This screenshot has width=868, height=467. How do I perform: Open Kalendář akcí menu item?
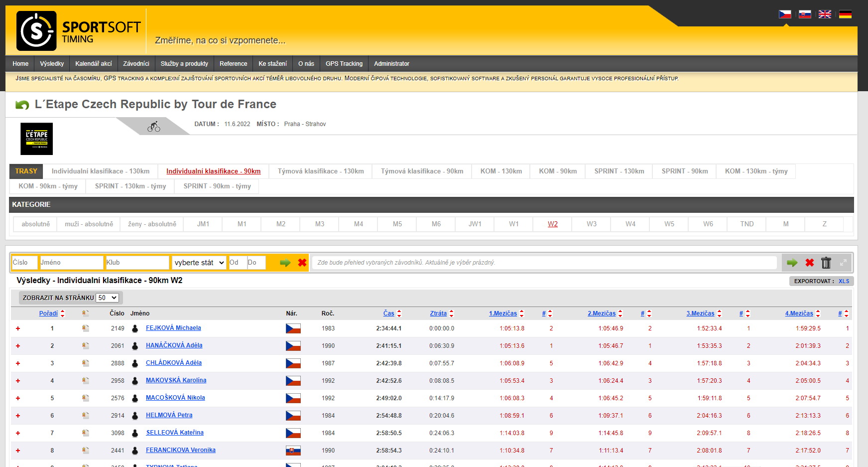tap(94, 64)
